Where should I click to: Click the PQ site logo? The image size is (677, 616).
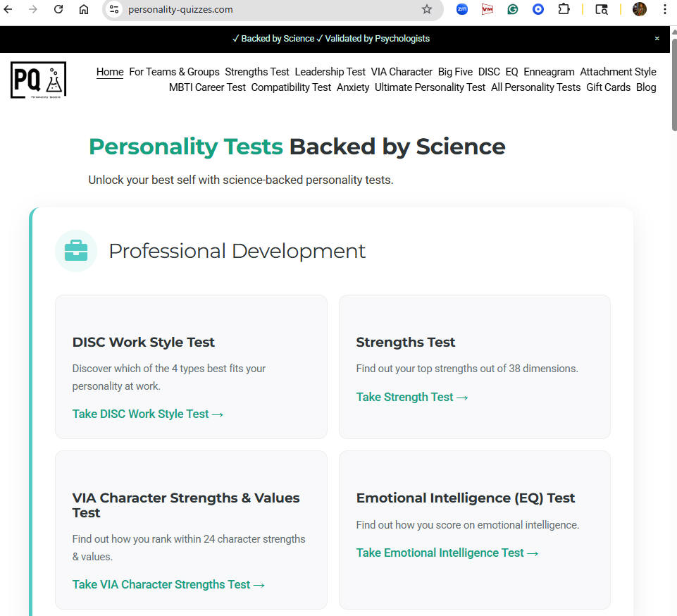point(39,80)
